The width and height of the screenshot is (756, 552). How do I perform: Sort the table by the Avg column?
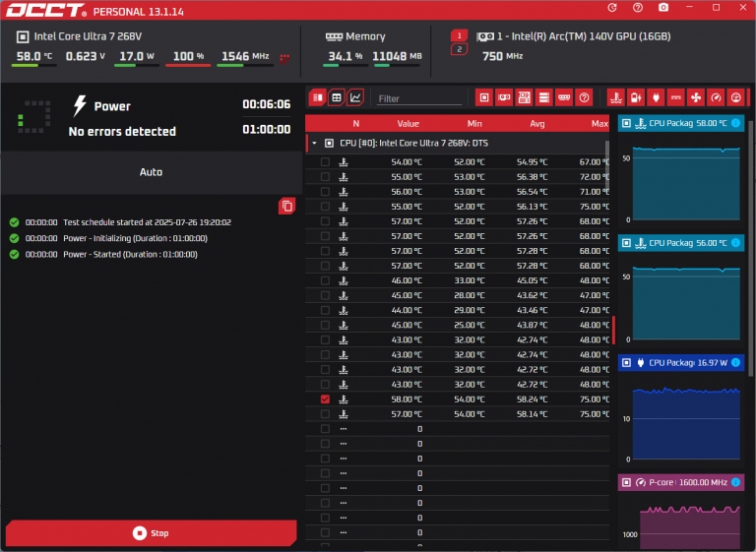pyautogui.click(x=537, y=124)
